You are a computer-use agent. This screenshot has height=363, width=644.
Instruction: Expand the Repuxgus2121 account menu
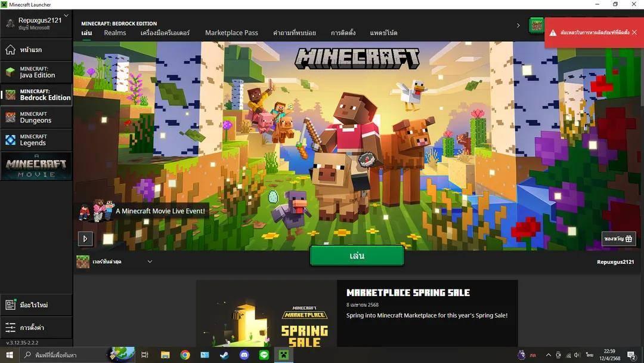pyautogui.click(x=36, y=23)
